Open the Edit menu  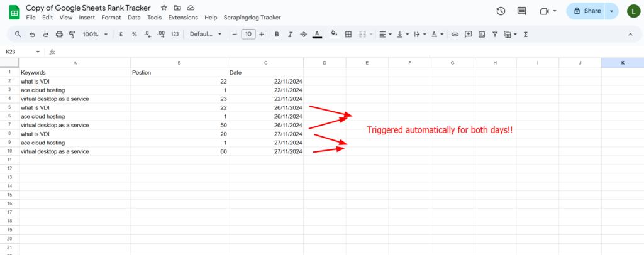[48, 18]
